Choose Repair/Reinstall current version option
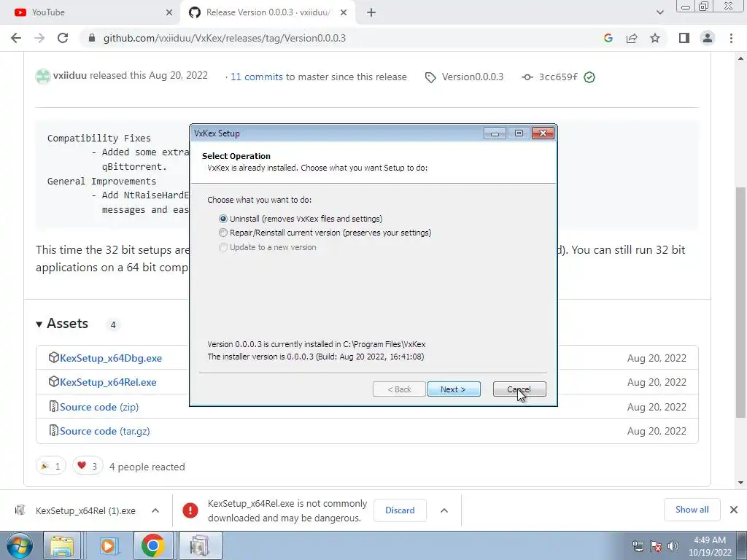Image resolution: width=747 pixels, height=560 pixels. [x=223, y=233]
